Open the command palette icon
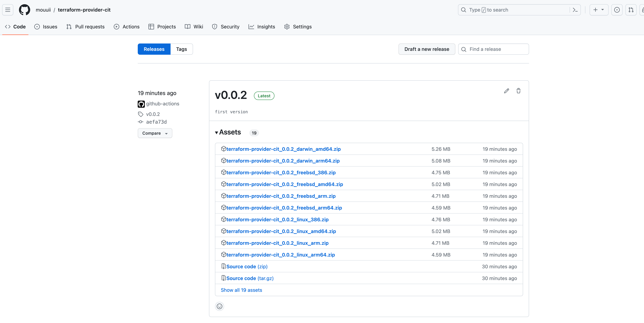The height and width of the screenshot is (323, 644). 575,10
